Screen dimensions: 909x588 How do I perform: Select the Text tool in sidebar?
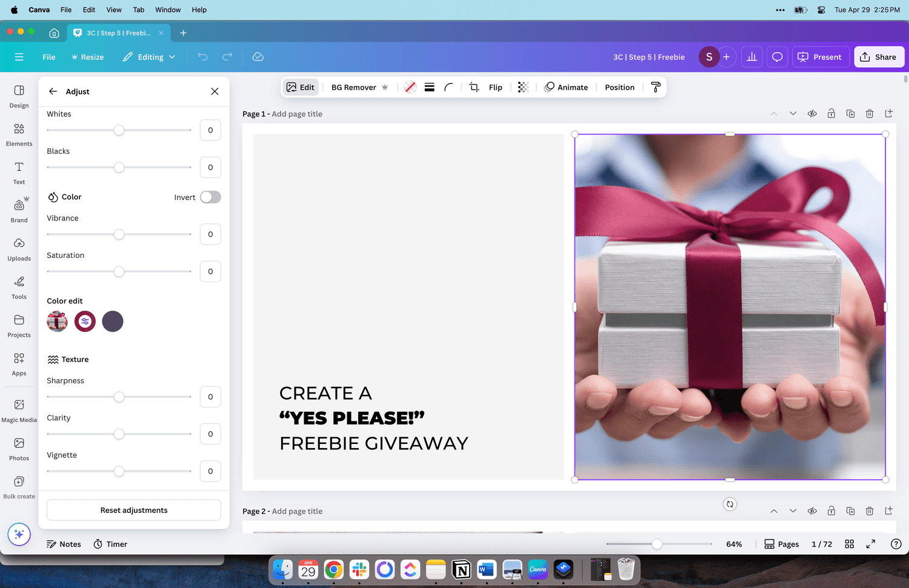click(19, 173)
